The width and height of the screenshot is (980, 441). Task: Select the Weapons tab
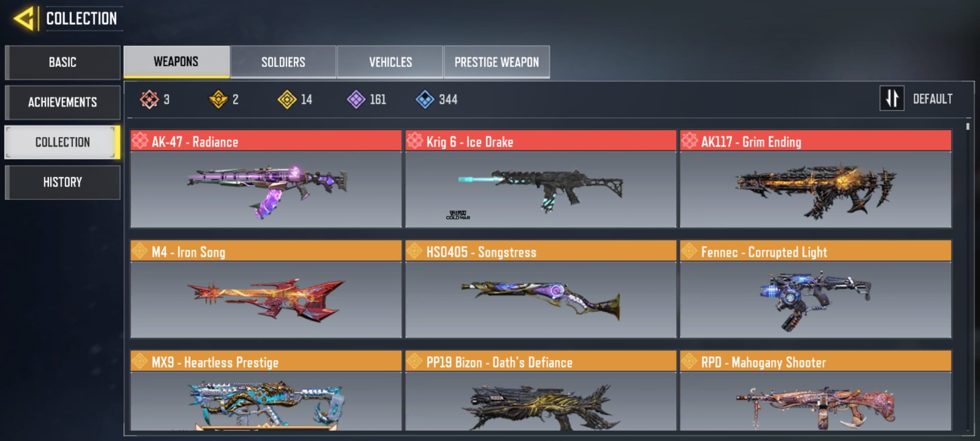(x=176, y=62)
